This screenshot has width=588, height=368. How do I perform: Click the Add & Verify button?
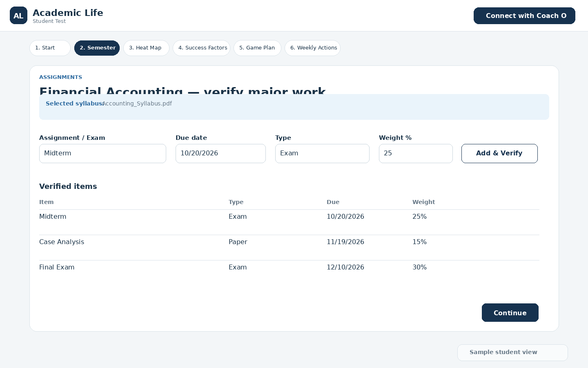tap(499, 153)
